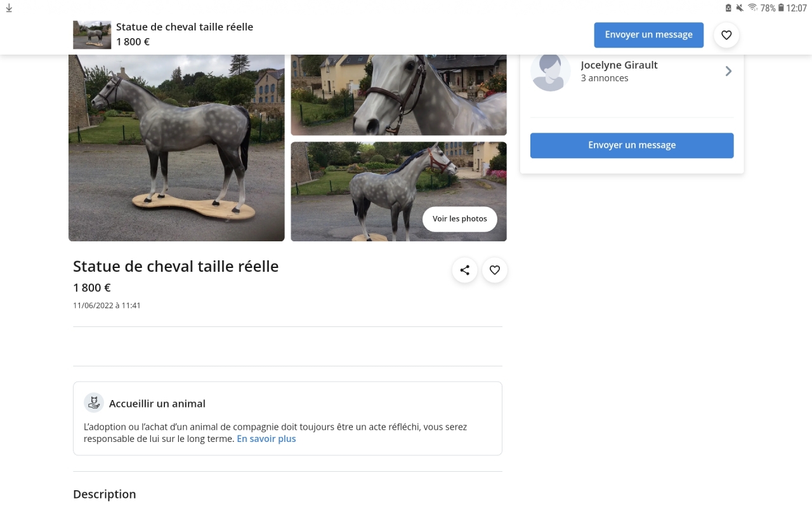
Task: View the seller's 3 annonces
Action: click(605, 78)
